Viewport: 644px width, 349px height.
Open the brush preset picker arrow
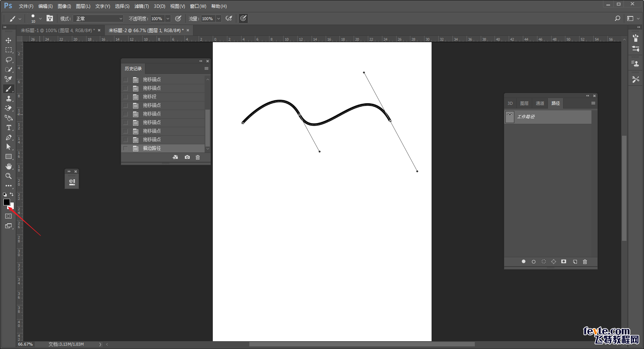(40, 19)
